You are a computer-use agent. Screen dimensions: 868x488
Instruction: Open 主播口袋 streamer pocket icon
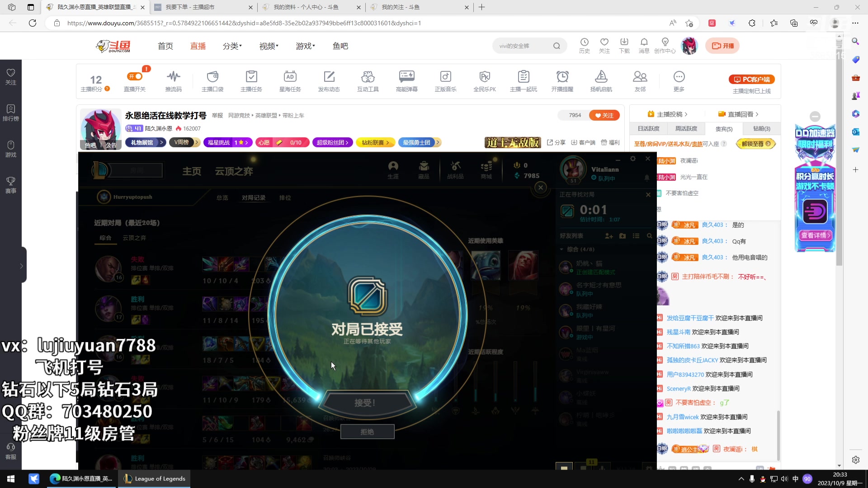[x=212, y=81]
